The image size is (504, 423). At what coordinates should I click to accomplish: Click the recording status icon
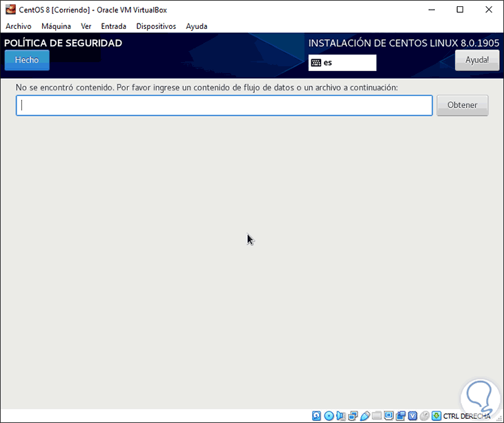pyautogui.click(x=400, y=416)
